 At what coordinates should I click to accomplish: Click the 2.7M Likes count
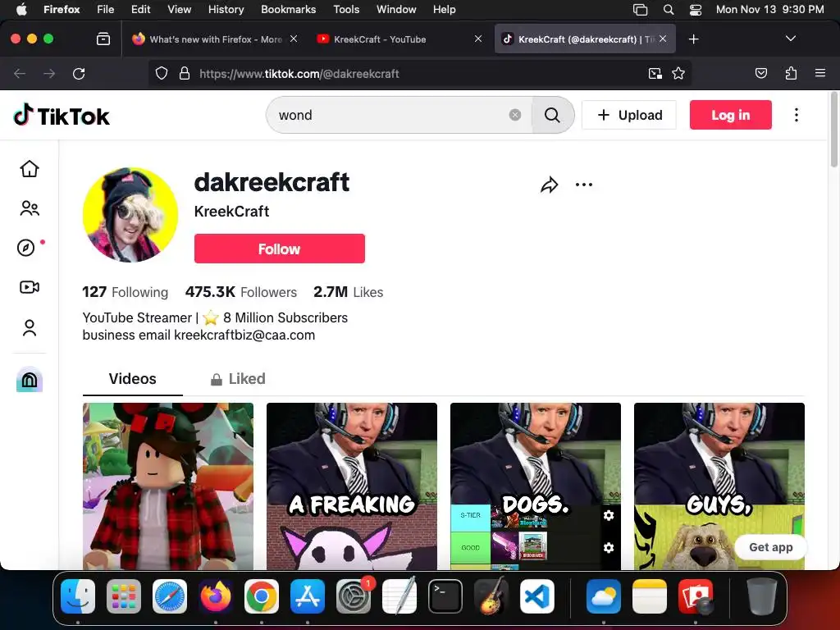click(x=348, y=292)
